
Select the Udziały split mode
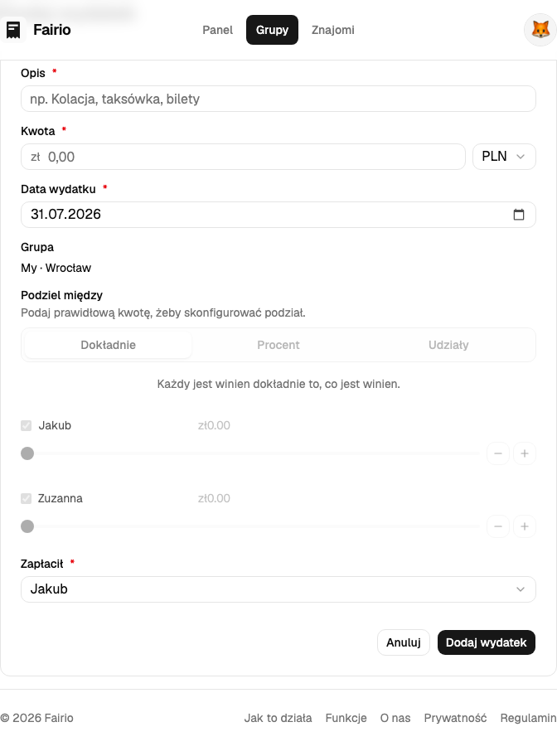click(448, 345)
